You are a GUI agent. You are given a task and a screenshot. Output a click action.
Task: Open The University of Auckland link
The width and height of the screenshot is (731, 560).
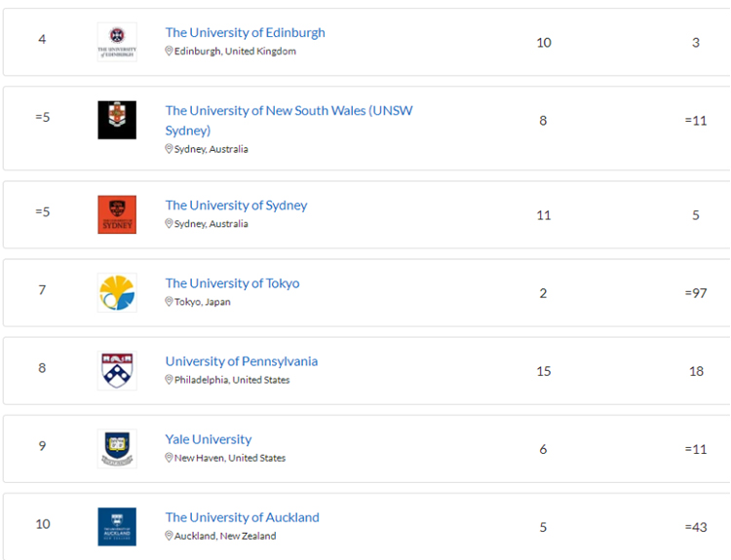click(x=242, y=516)
